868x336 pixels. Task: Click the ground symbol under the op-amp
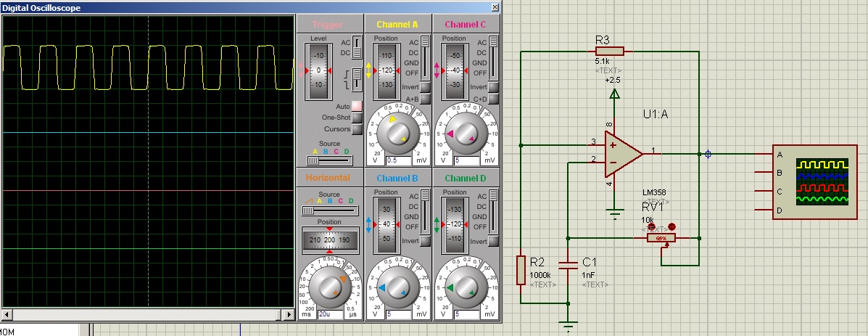tap(614, 215)
